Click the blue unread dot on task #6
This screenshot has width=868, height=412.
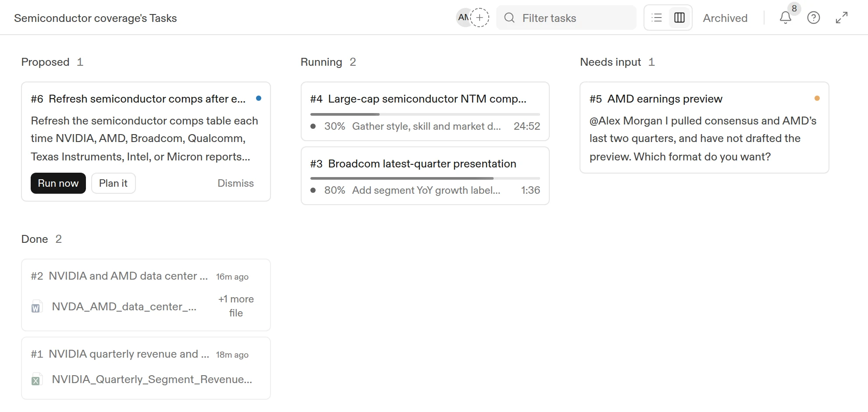click(x=259, y=98)
